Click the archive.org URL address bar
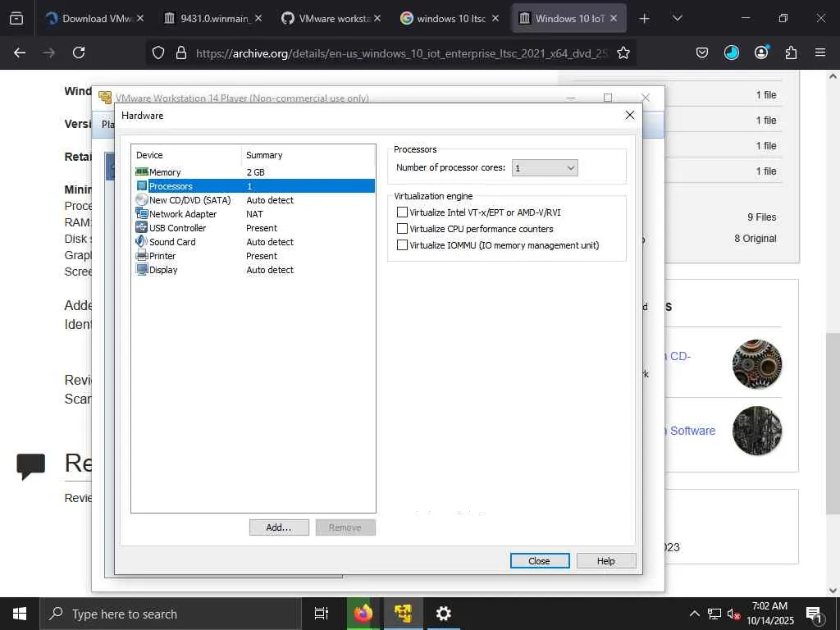The image size is (840, 630). click(402, 53)
